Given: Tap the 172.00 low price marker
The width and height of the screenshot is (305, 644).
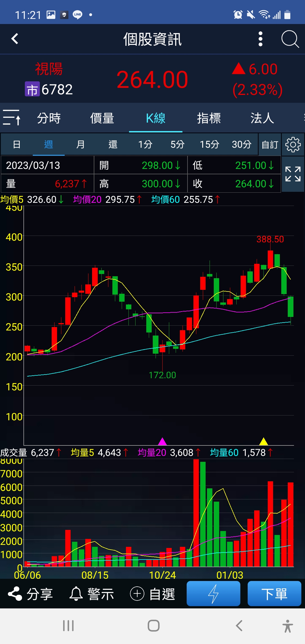Looking at the screenshot, I should click(x=162, y=375).
